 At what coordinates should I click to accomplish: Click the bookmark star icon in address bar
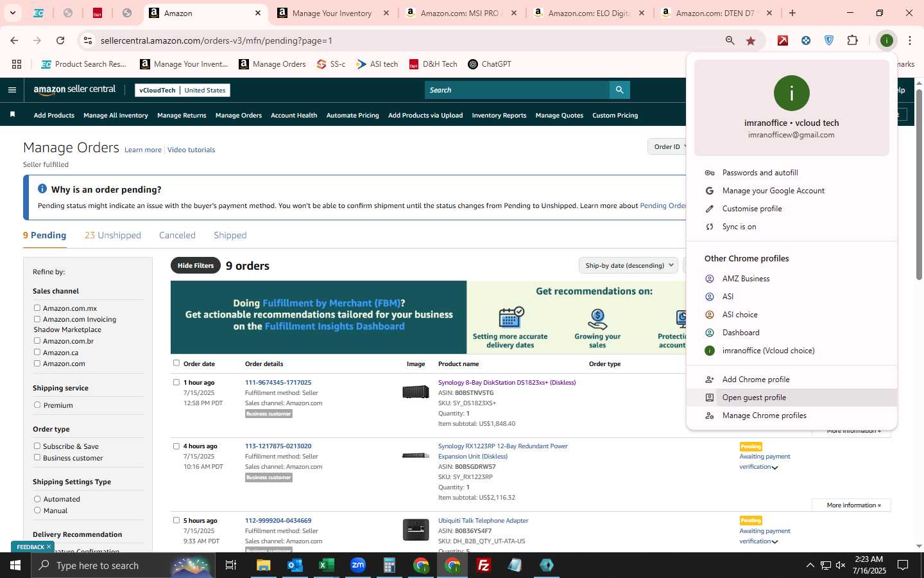(x=751, y=40)
